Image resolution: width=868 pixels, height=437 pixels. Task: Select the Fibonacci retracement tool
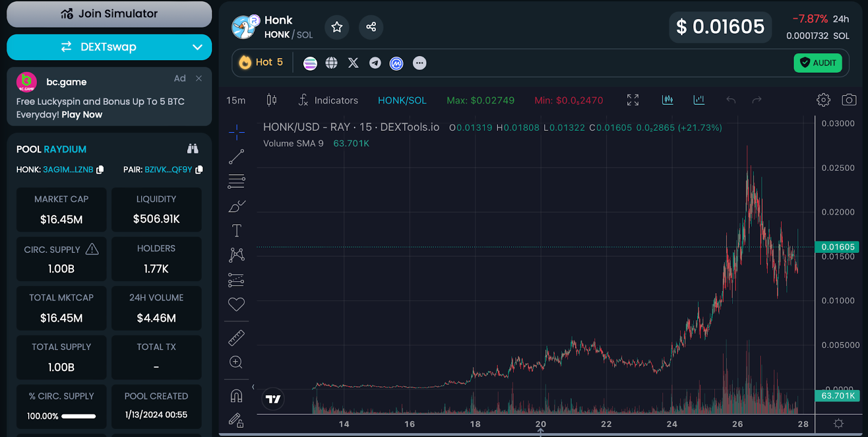[237, 181]
